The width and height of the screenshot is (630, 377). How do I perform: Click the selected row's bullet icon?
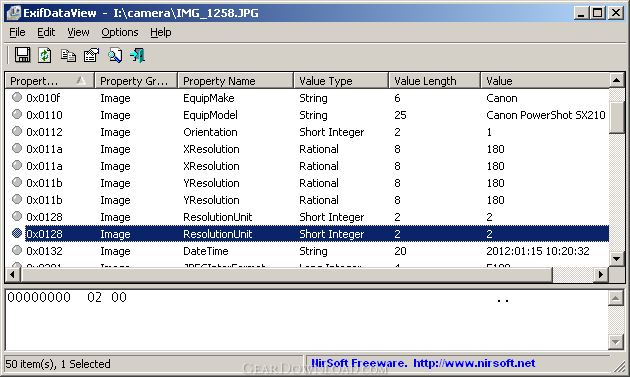tap(17, 233)
